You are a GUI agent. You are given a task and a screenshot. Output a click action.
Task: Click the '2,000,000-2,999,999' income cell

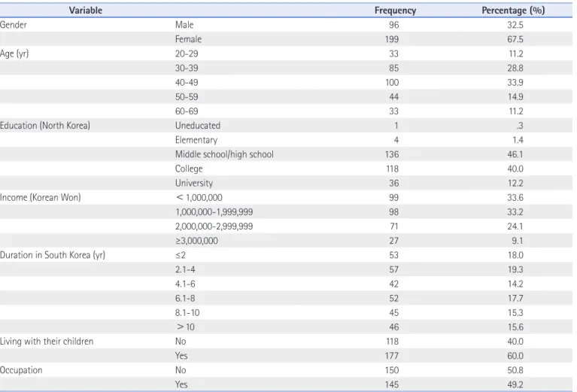tap(214, 226)
